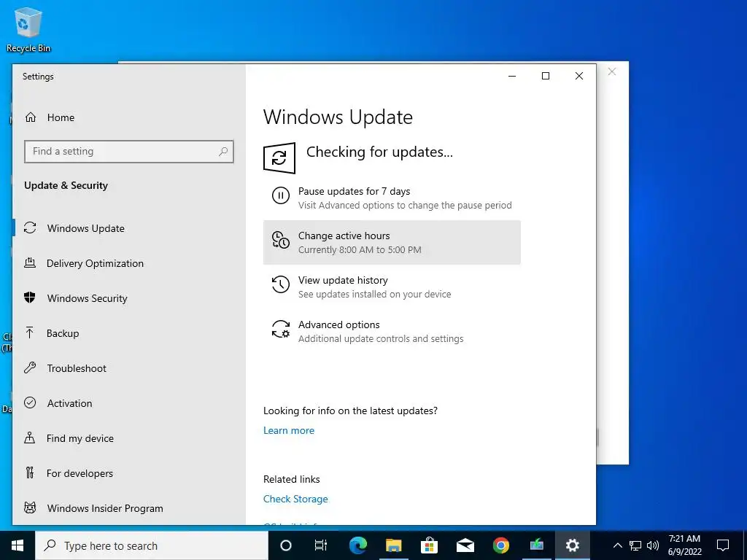
Task: Open Windows Insider Program section
Action: 128,507
